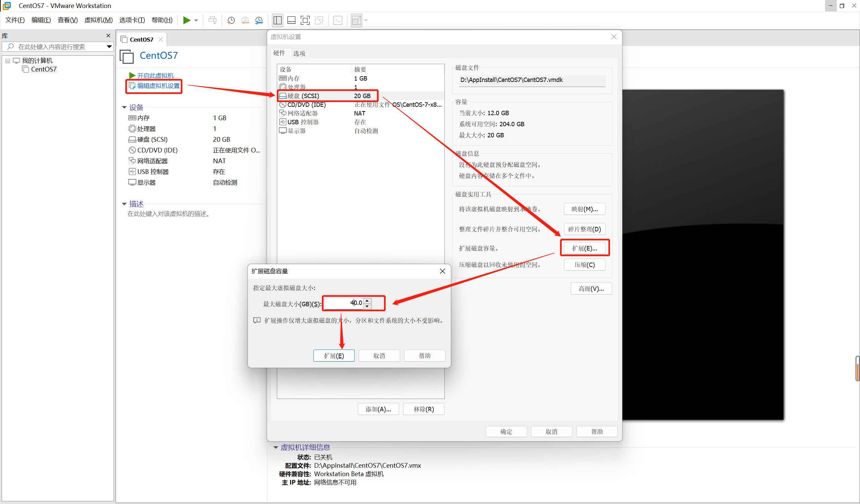
Task: Collapse the 虚拟机详细信息 section
Action: click(276, 448)
